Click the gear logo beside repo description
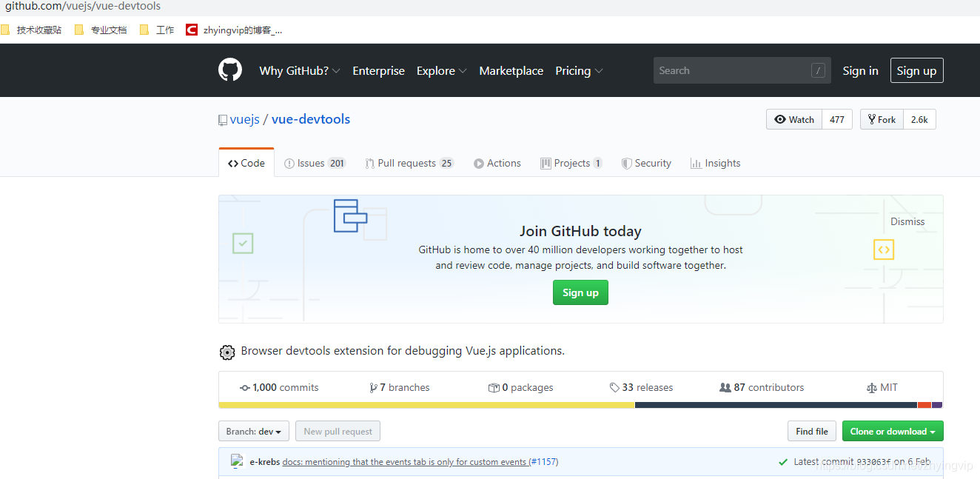 tap(227, 352)
